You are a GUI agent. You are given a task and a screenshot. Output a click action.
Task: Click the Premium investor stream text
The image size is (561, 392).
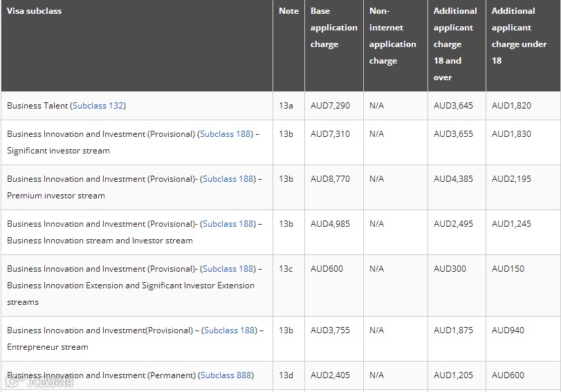(56, 196)
